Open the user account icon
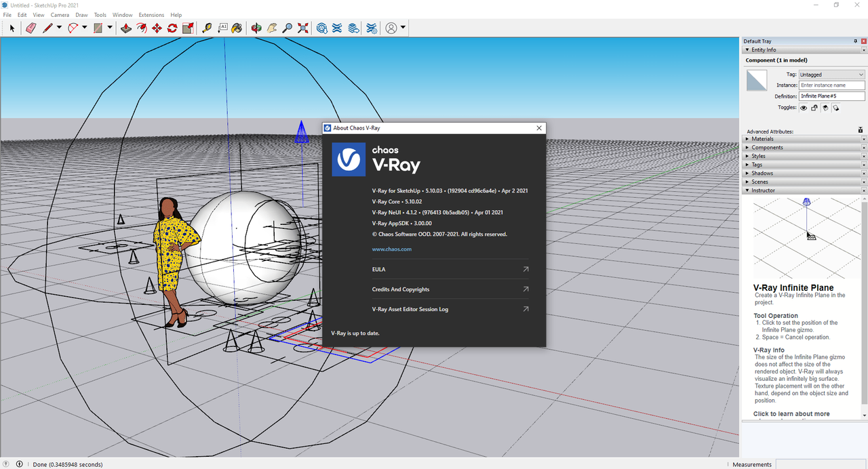 [391, 28]
